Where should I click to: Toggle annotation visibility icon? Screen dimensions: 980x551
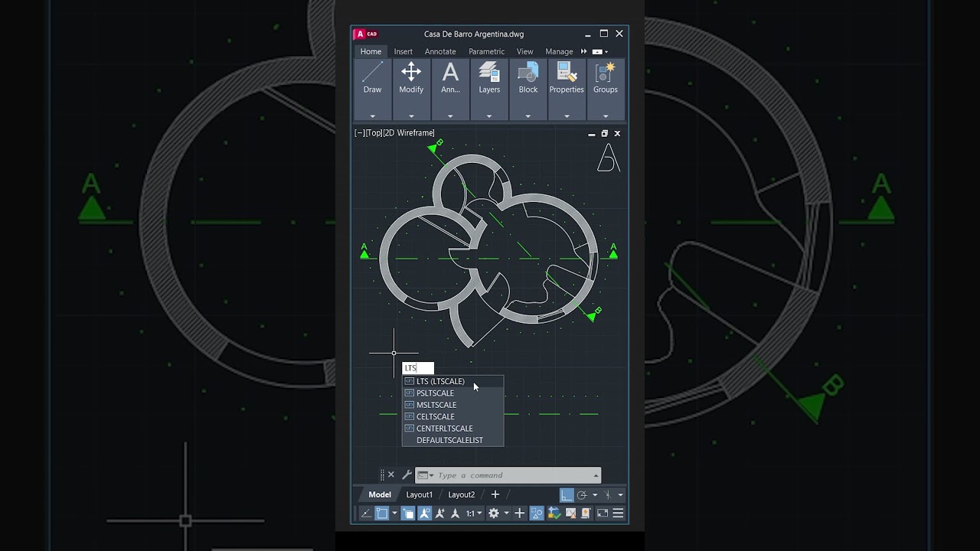click(x=425, y=513)
